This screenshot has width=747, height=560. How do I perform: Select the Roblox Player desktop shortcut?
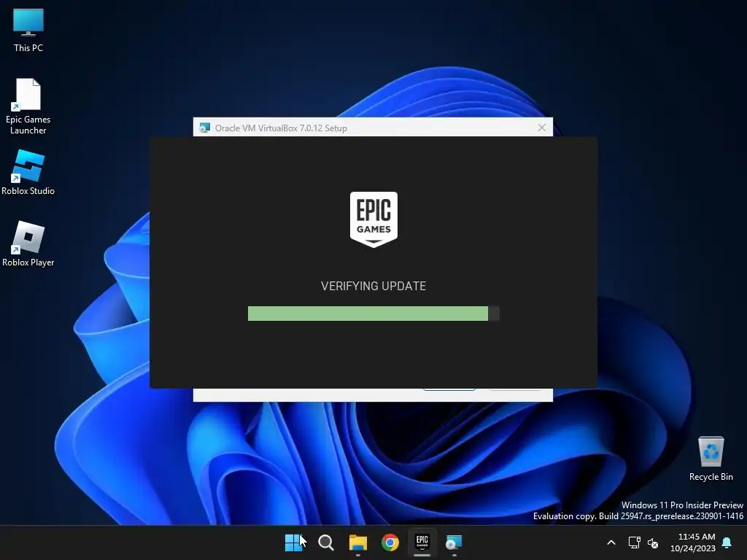tap(28, 244)
